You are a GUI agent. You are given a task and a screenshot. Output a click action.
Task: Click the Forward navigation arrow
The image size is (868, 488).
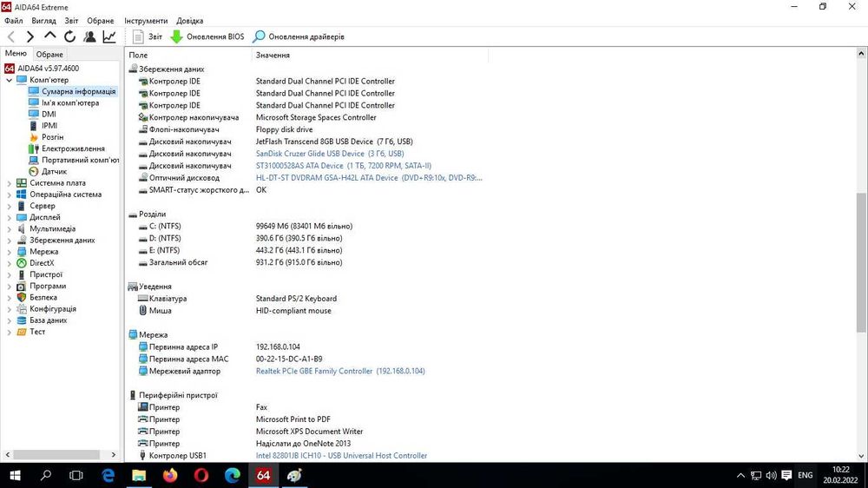point(30,37)
